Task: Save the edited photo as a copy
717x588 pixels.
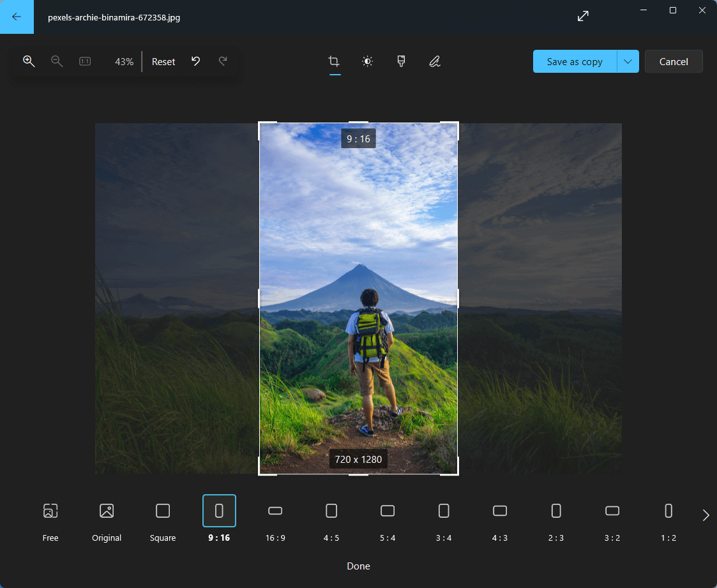Action: (573, 61)
